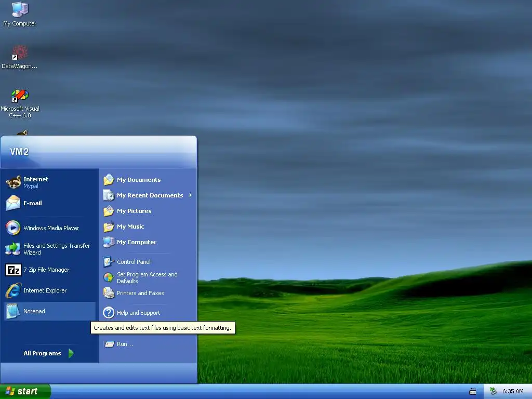Image resolution: width=532 pixels, height=399 pixels.
Task: Click the My Pictures folder icon
Action: [109, 211]
